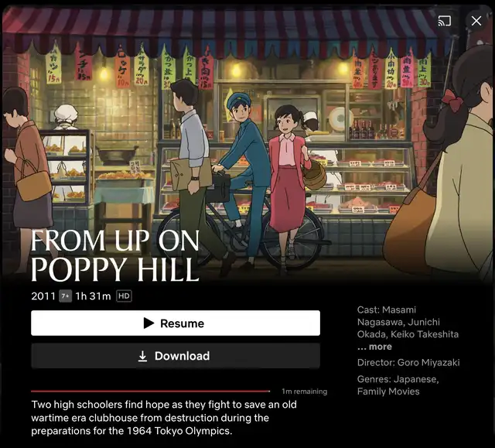Image resolution: width=495 pixels, height=448 pixels.
Task: Click the download arrow icon
Action: coord(142,356)
